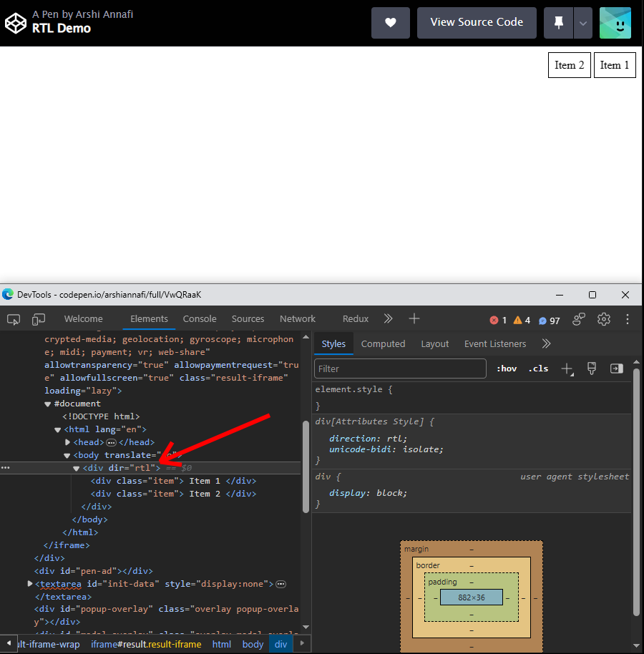Toggle device emulation mode icon
Image resolution: width=644 pixels, height=654 pixels.
click(39, 320)
